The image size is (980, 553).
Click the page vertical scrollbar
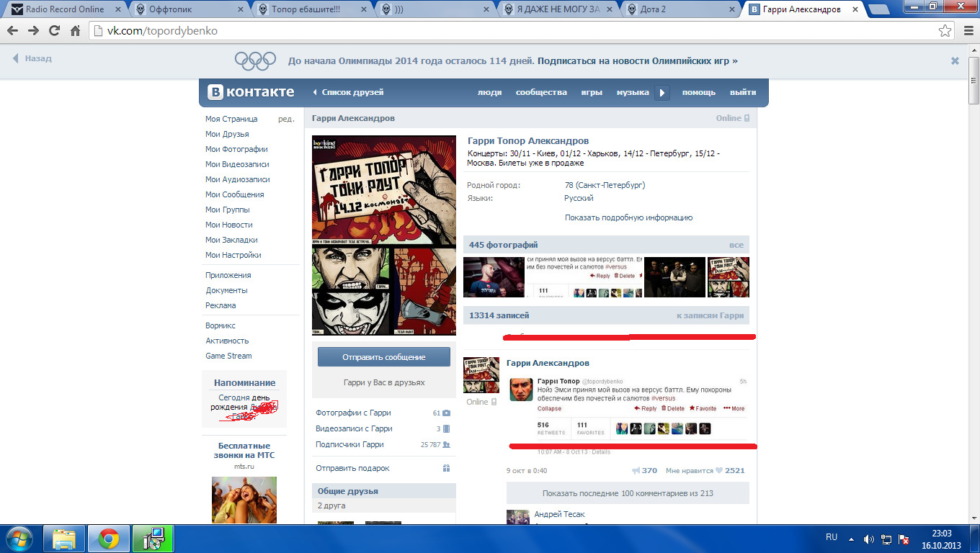click(x=974, y=81)
